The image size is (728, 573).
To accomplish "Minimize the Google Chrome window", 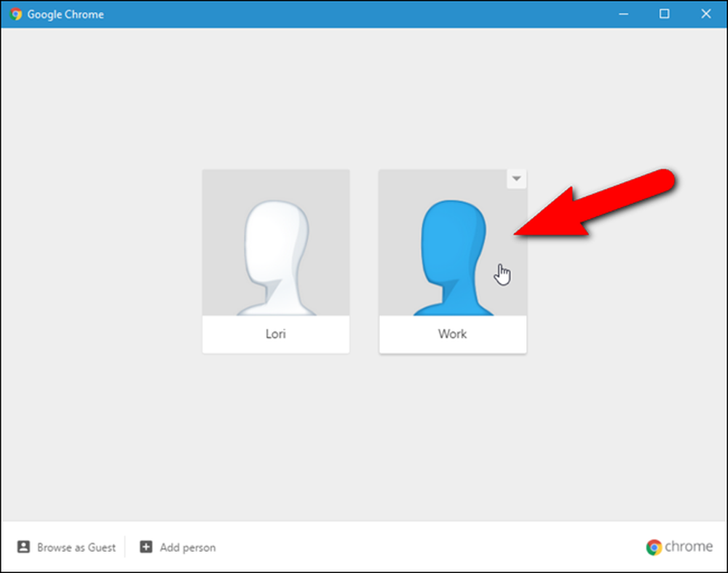I will coord(624,14).
